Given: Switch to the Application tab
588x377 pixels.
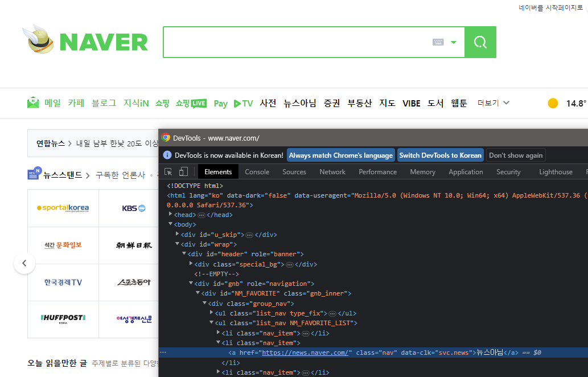Looking at the screenshot, I should coord(466,172).
